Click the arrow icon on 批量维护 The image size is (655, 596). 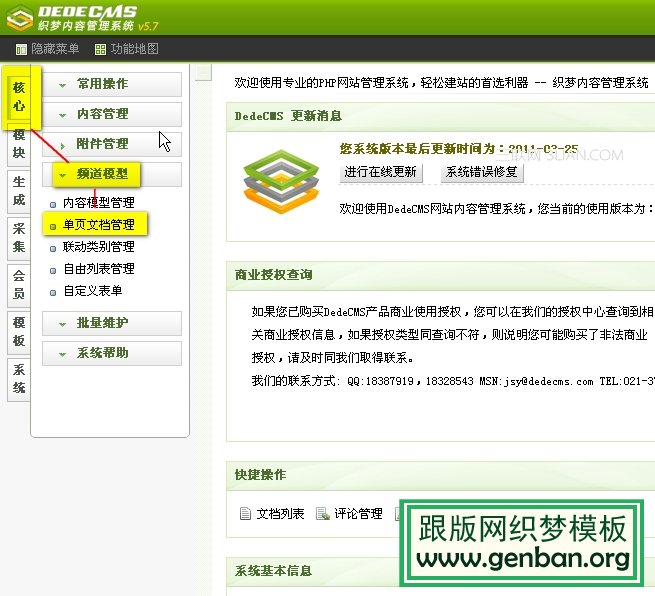[x=62, y=325]
